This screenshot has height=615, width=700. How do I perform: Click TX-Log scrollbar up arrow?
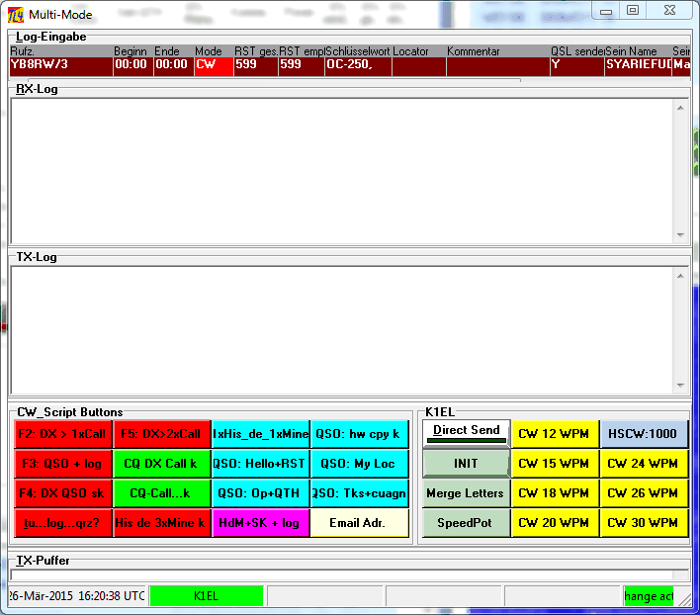click(680, 276)
